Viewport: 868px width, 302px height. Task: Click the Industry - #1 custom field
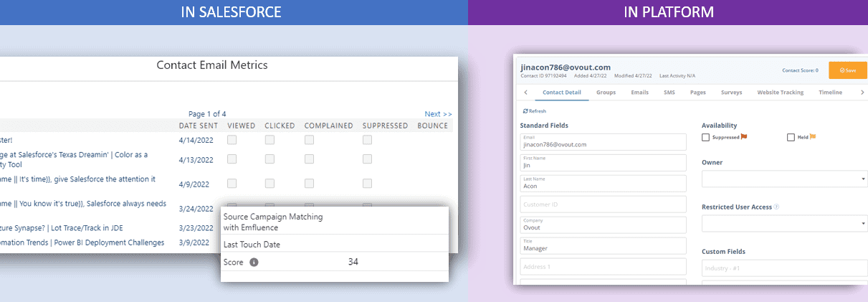(785, 269)
